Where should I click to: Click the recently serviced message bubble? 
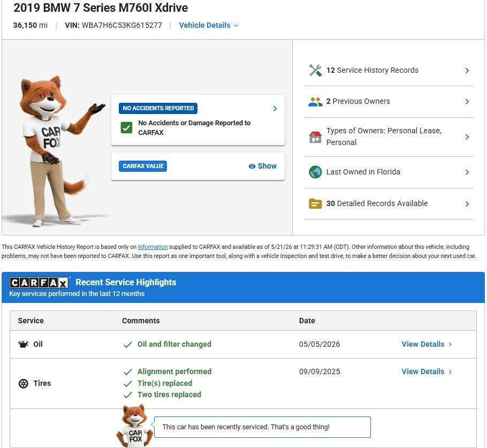pos(262,427)
